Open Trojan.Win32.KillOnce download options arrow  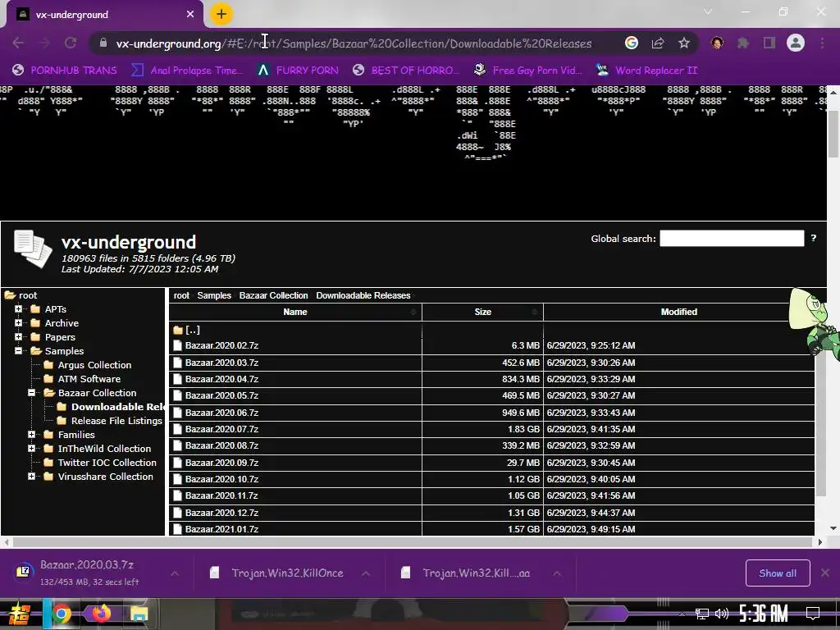click(366, 573)
